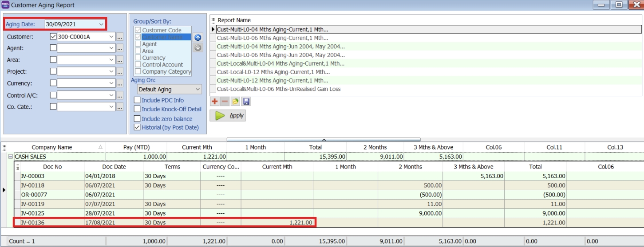Click the open folder report icon
The height and width of the screenshot is (247, 644).
235,102
